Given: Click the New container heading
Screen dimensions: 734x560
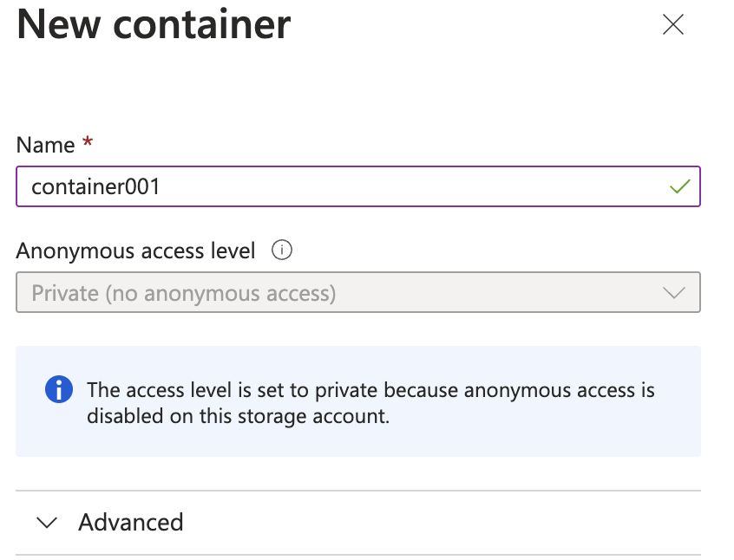Looking at the screenshot, I should point(154,24).
